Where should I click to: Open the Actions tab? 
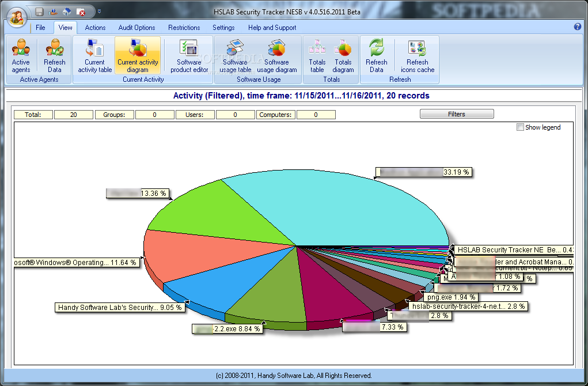95,28
